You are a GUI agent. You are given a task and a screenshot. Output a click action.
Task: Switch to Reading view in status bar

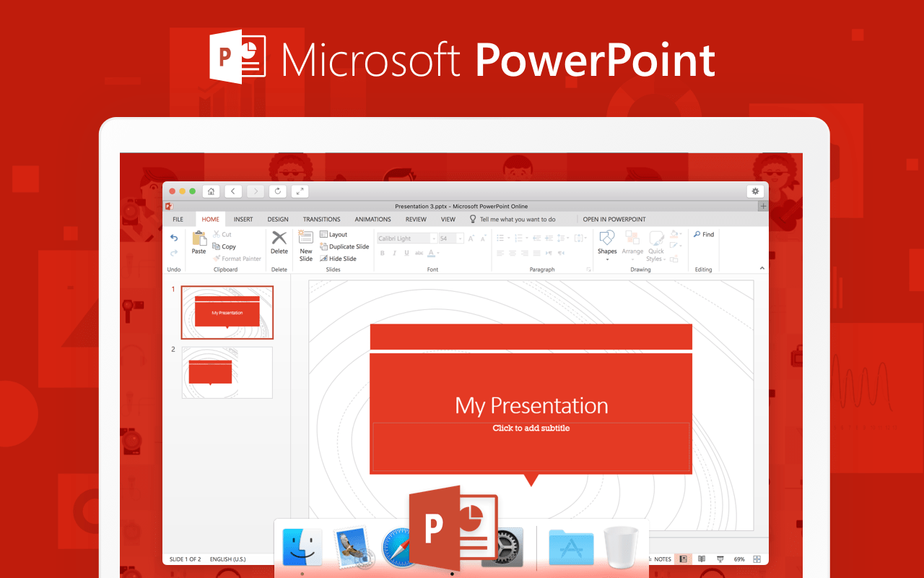click(702, 559)
